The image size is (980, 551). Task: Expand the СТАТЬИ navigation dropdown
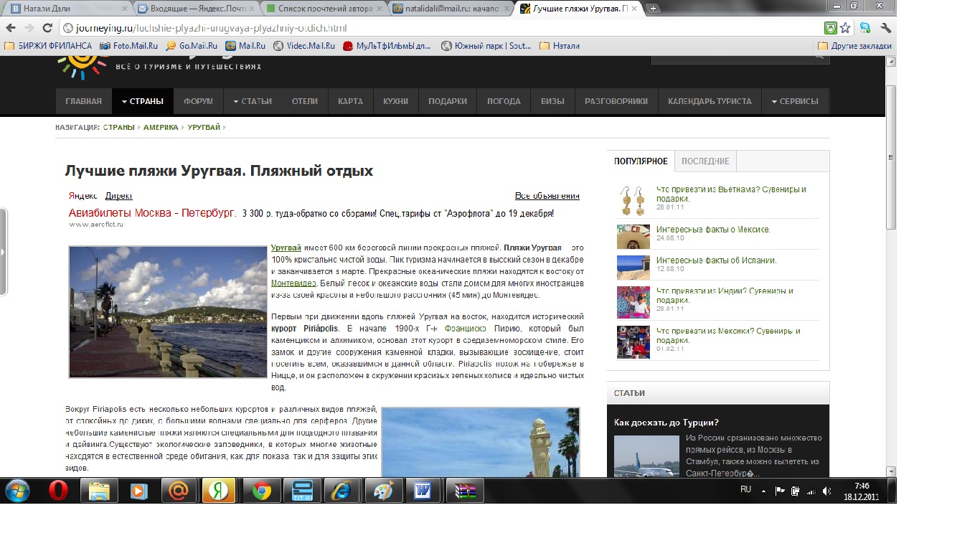pyautogui.click(x=253, y=101)
